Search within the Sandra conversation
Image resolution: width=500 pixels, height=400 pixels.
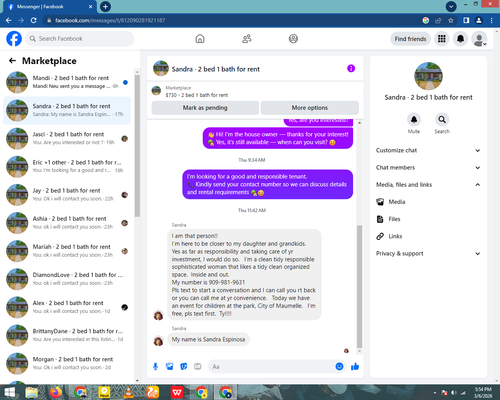[442, 120]
